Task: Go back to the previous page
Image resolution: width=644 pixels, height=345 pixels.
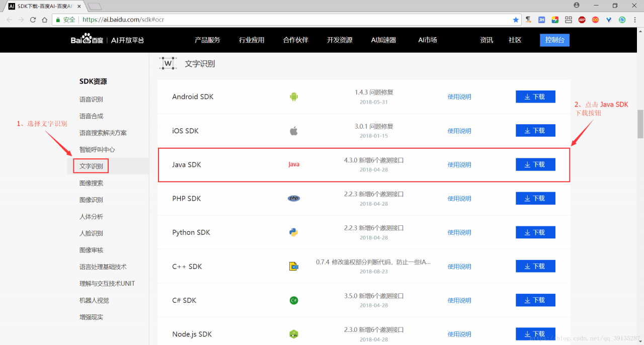Action: click(x=8, y=20)
